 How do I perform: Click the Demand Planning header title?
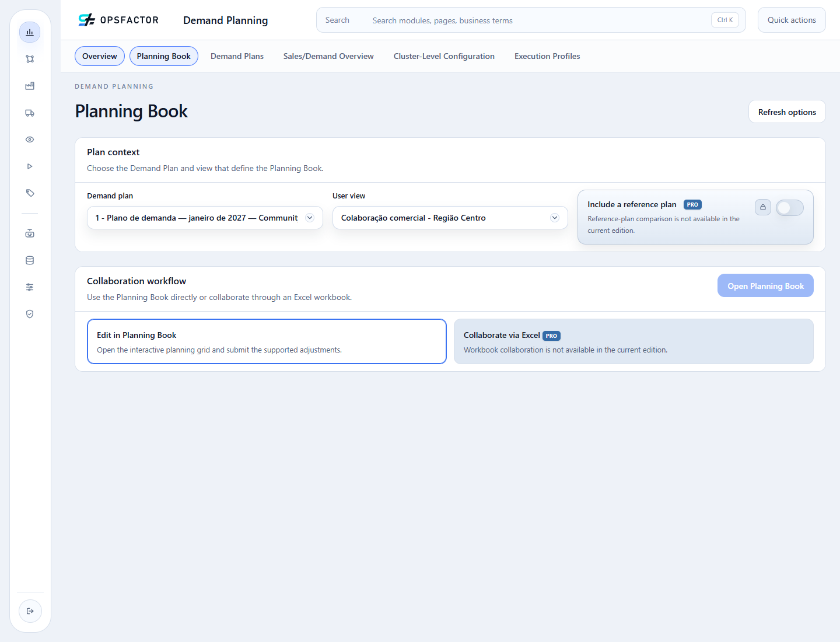point(226,20)
